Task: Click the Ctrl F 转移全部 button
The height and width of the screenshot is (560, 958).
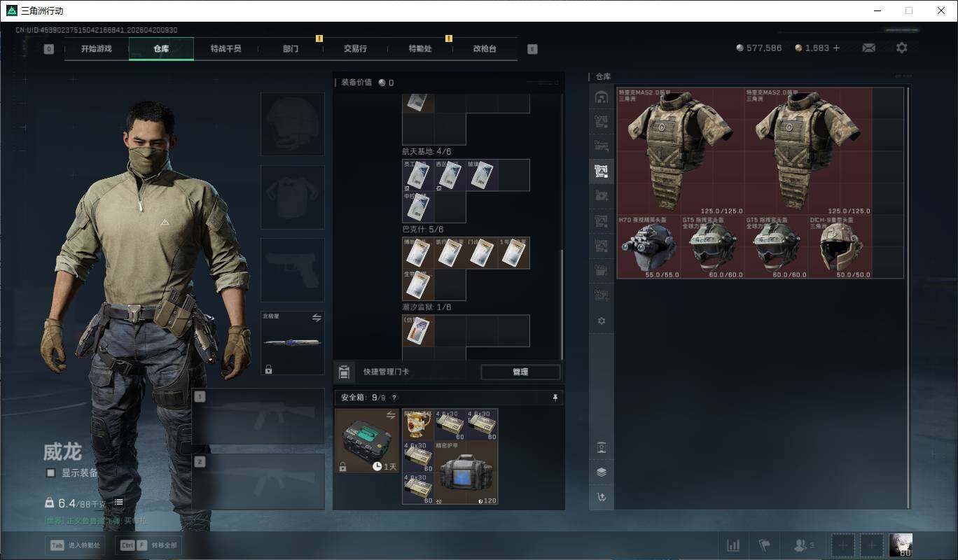Action: tap(148, 545)
